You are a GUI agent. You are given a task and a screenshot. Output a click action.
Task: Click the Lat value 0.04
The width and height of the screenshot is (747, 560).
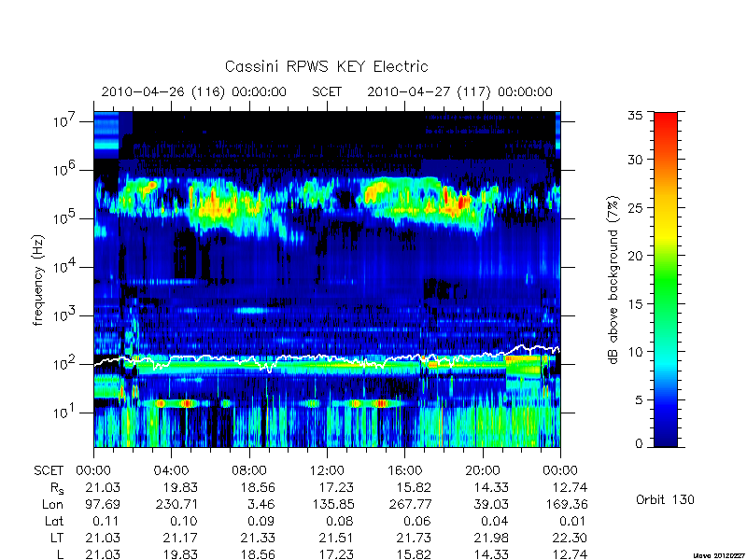point(495,522)
